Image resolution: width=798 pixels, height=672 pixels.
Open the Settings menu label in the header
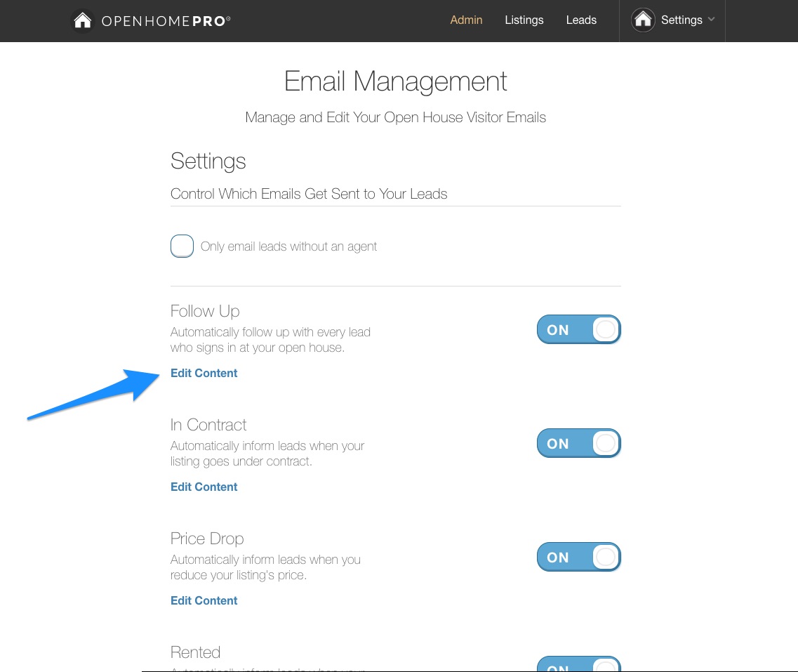pyautogui.click(x=681, y=20)
